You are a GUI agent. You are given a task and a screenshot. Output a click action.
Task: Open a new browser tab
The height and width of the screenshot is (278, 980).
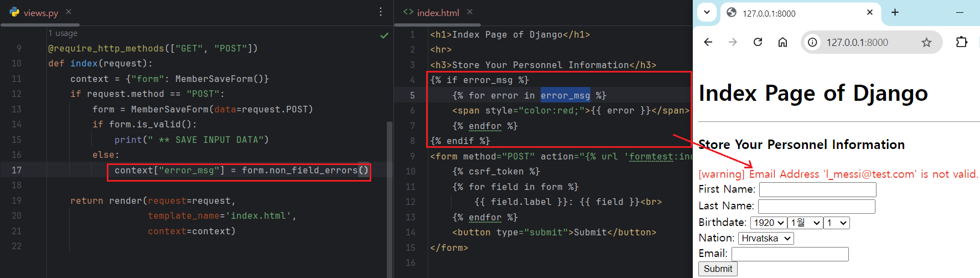coord(895,12)
